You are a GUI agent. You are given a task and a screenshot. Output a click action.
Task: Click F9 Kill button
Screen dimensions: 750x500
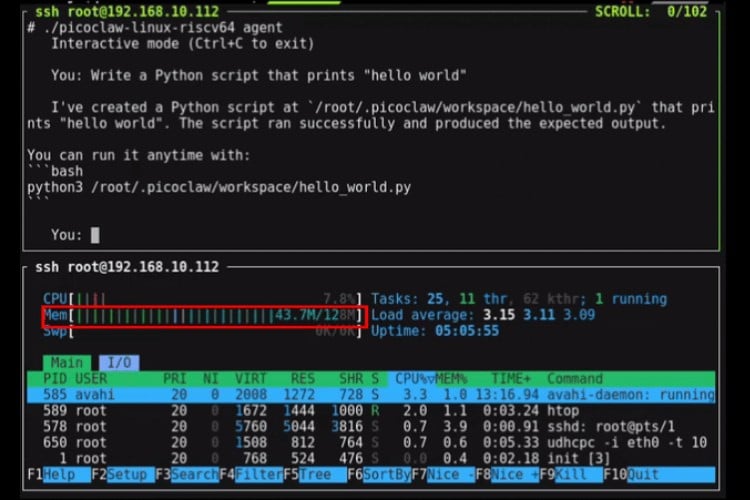[x=571, y=474]
